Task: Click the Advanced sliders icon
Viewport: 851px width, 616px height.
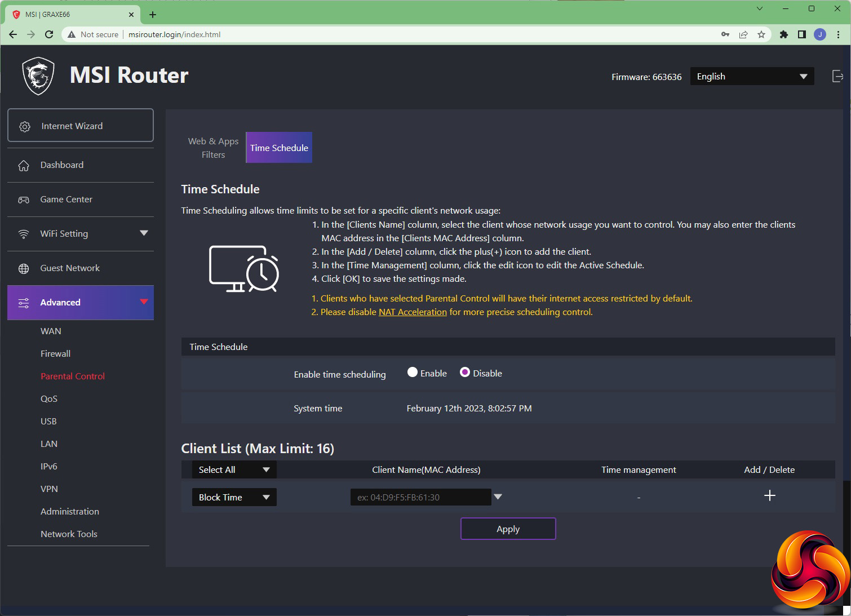Action: point(24,303)
